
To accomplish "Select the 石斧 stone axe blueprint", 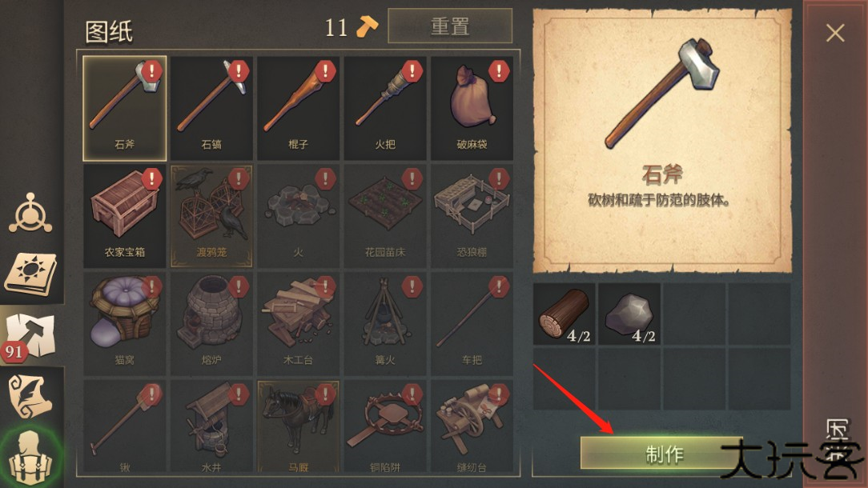I will 125,108.
